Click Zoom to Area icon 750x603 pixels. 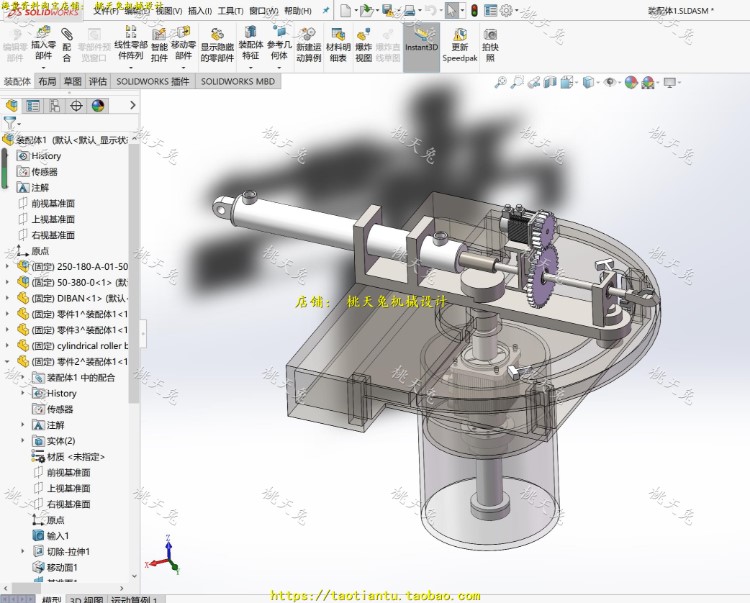(x=517, y=82)
